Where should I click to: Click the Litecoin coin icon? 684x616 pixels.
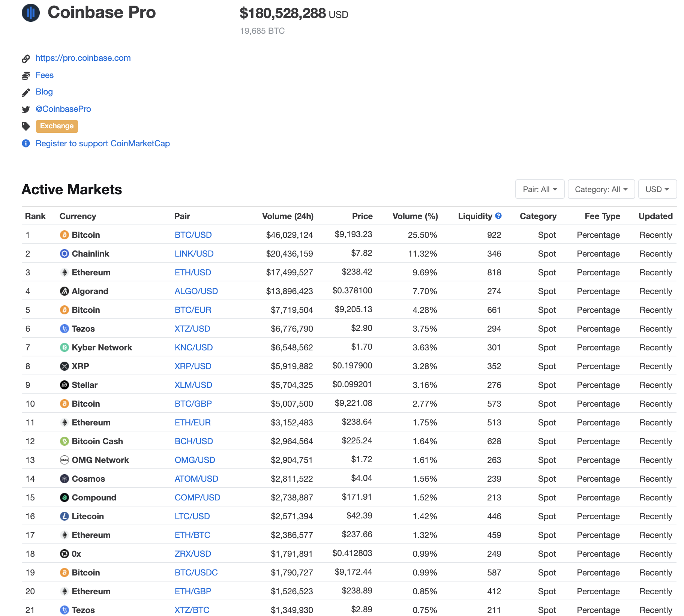tap(64, 516)
